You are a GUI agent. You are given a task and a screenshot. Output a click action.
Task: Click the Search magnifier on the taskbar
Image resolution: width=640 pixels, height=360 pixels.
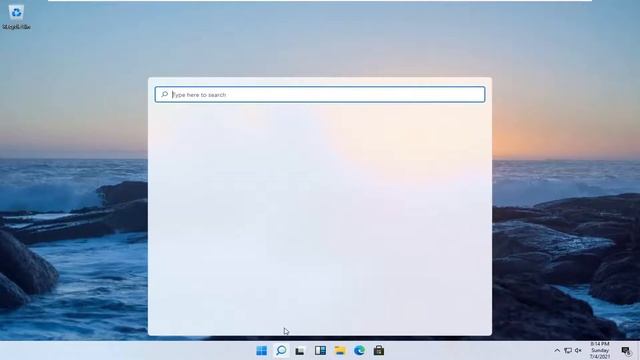[281, 350]
